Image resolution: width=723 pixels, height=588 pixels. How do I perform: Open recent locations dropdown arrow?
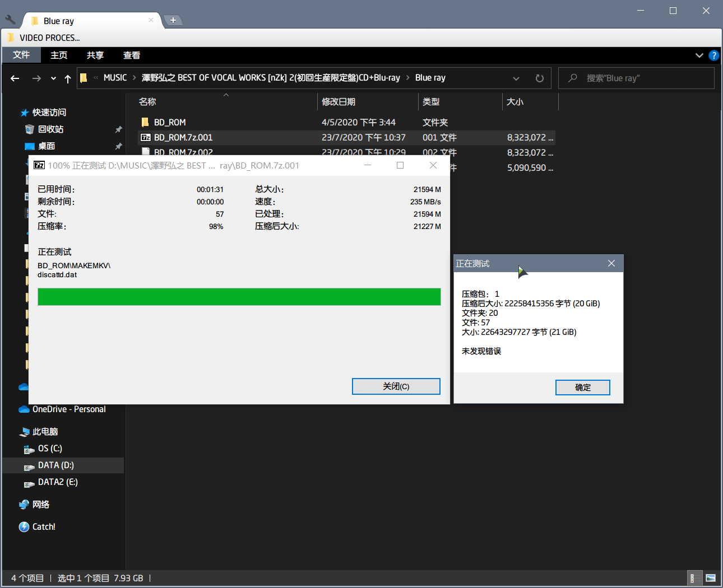point(53,78)
